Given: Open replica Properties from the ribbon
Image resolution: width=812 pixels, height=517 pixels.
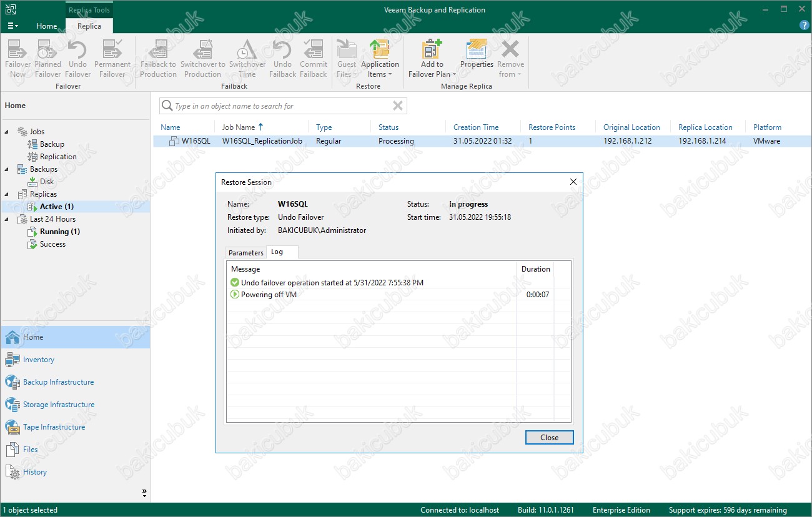Looking at the screenshot, I should pyautogui.click(x=477, y=54).
